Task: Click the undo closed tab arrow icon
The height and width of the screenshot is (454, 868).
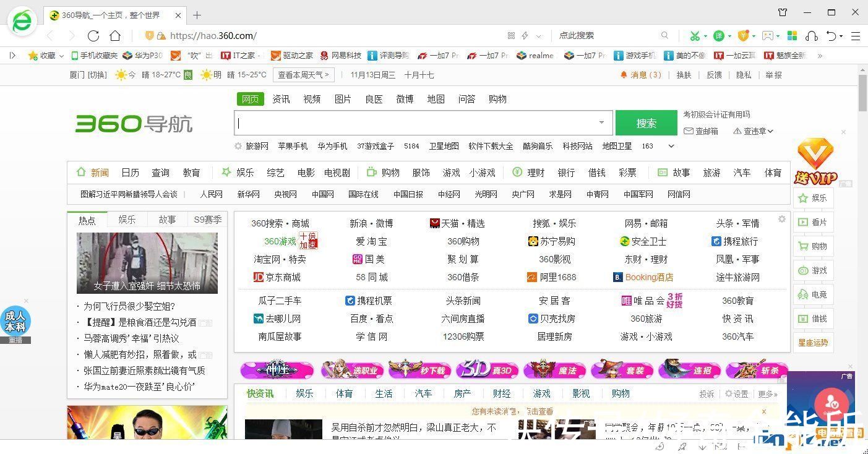Action: point(832,36)
